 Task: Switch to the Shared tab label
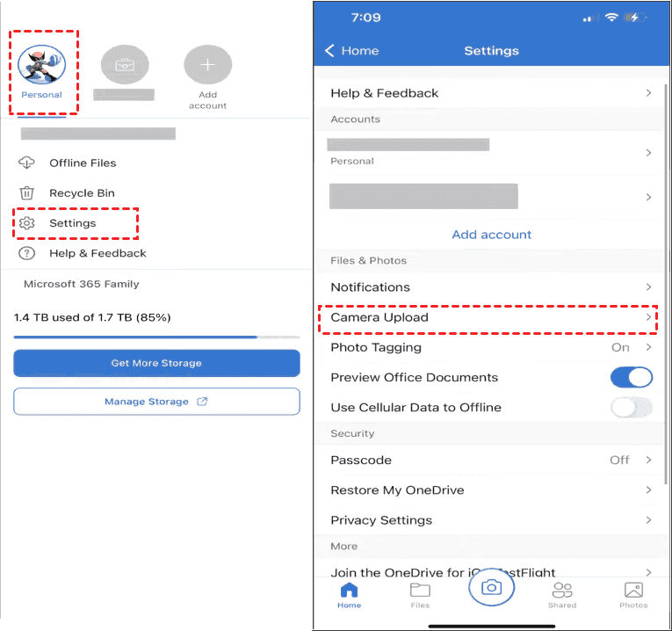coord(562,606)
